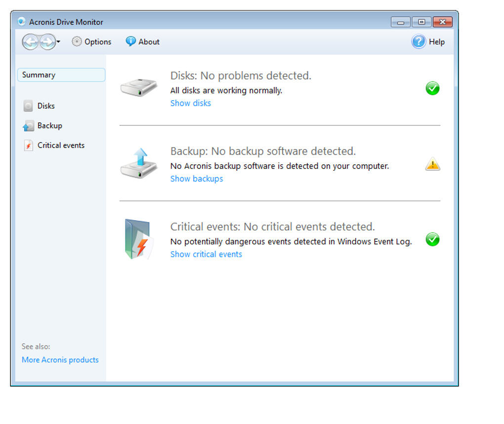Screen dimensions: 504x424
Task: Click the forward navigation arrow
Action: [47, 42]
